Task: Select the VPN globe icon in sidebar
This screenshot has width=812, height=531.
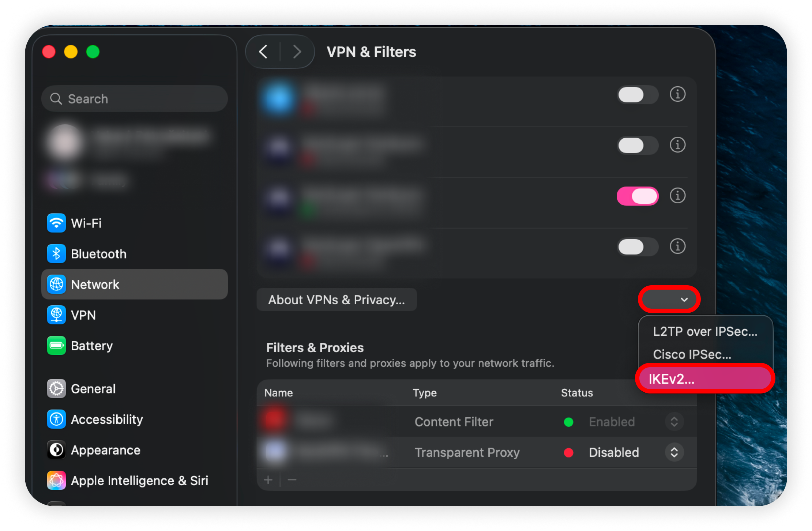Action: tap(56, 315)
